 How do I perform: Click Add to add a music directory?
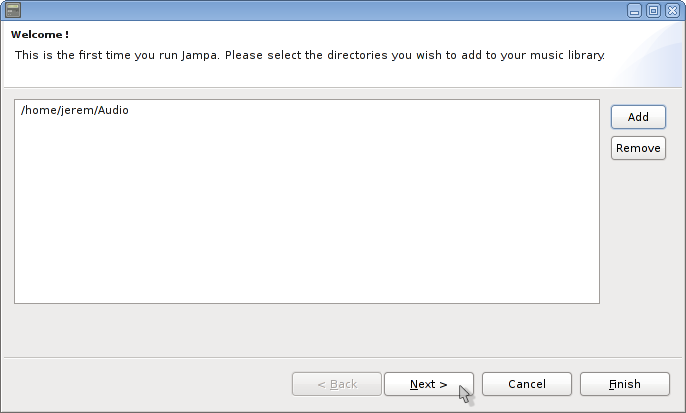638,117
